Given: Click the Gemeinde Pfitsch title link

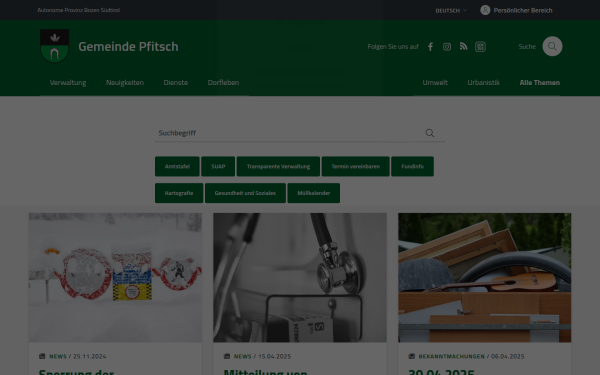Looking at the screenshot, I should [x=128, y=46].
